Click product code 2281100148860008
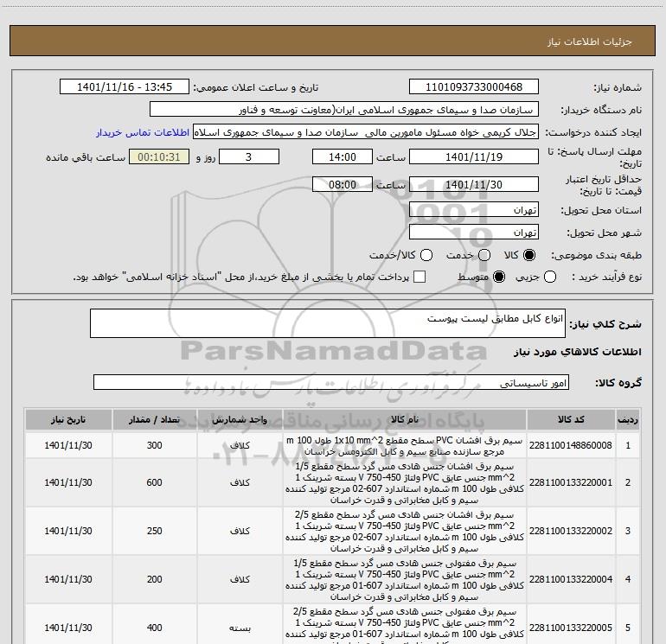Viewport: 666px width, 644px height. pyautogui.click(x=571, y=445)
